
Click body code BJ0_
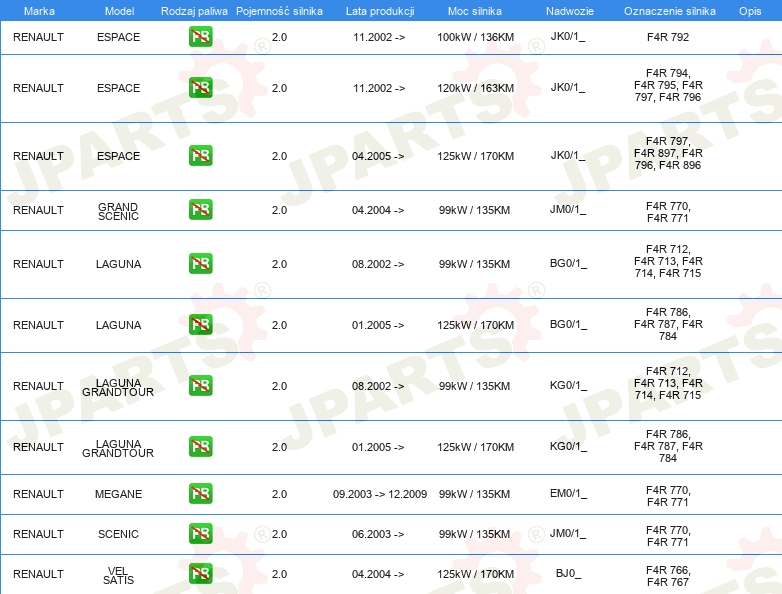[568, 573]
